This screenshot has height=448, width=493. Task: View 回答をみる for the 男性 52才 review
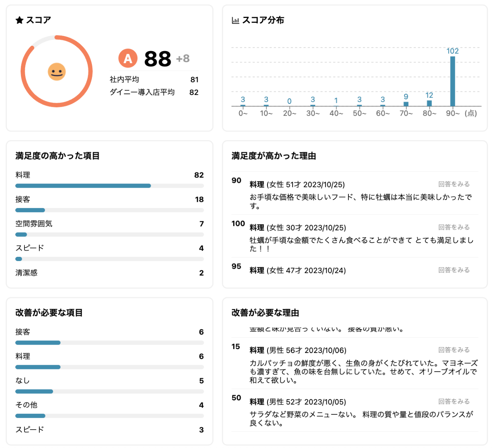pyautogui.click(x=454, y=401)
